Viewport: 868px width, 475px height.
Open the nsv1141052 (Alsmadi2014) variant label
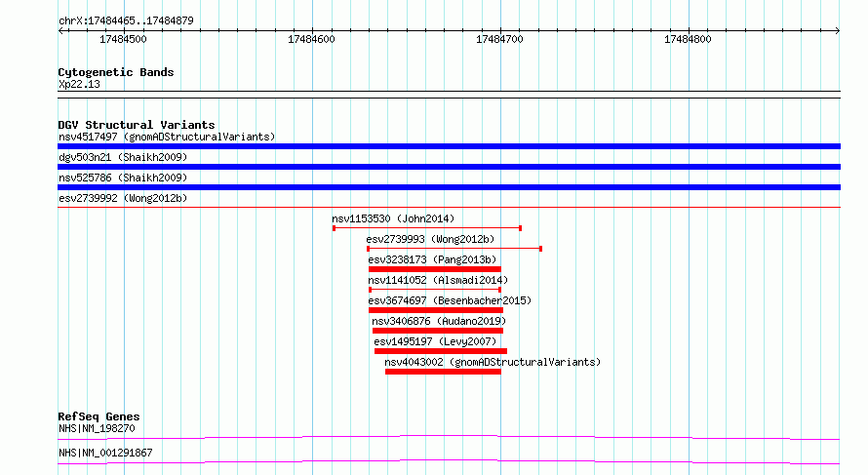(438, 280)
